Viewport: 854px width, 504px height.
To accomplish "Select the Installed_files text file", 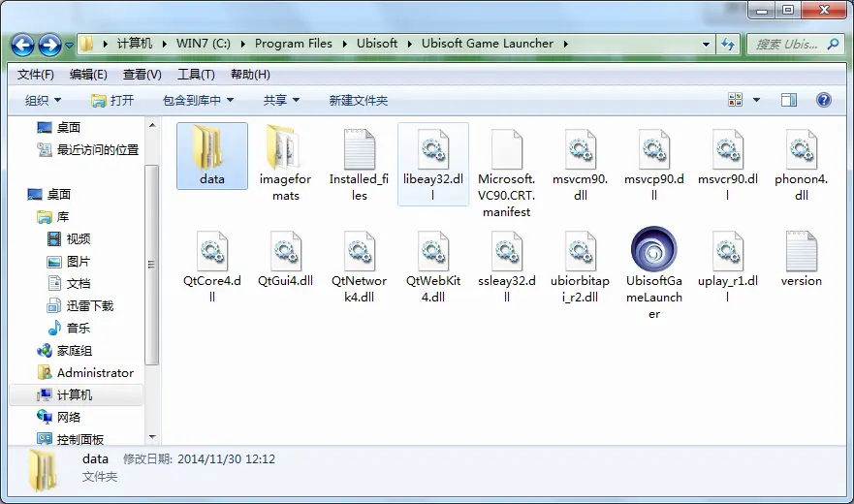I will (359, 163).
